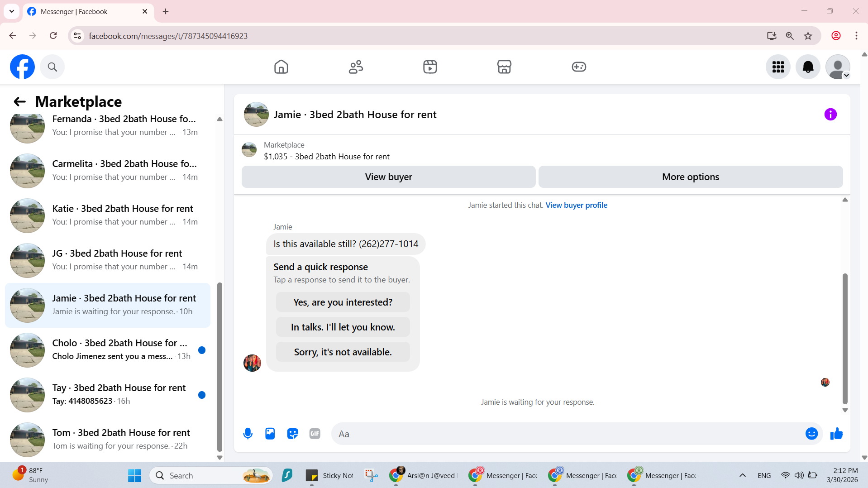Open conversation information purple icon

pyautogui.click(x=830, y=115)
